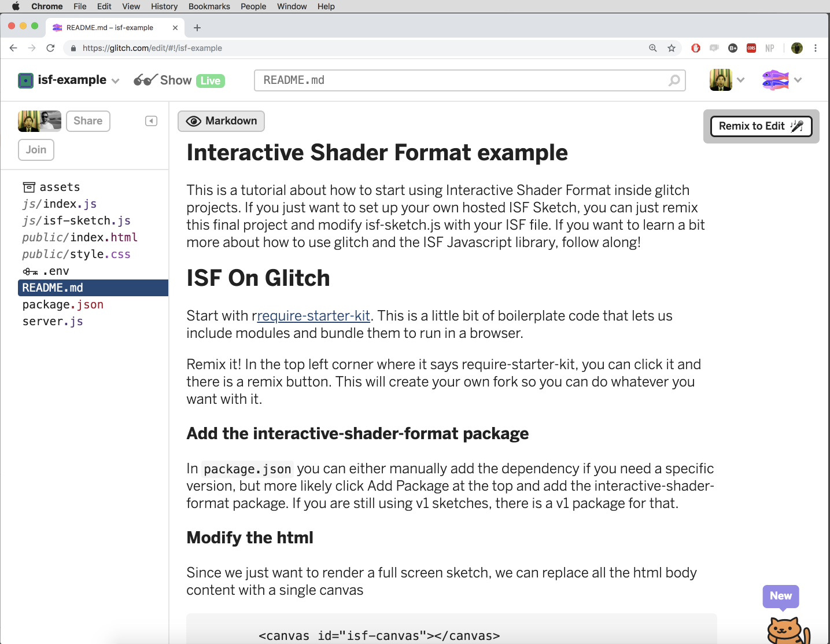
Task: Click the Join button
Action: point(36,150)
